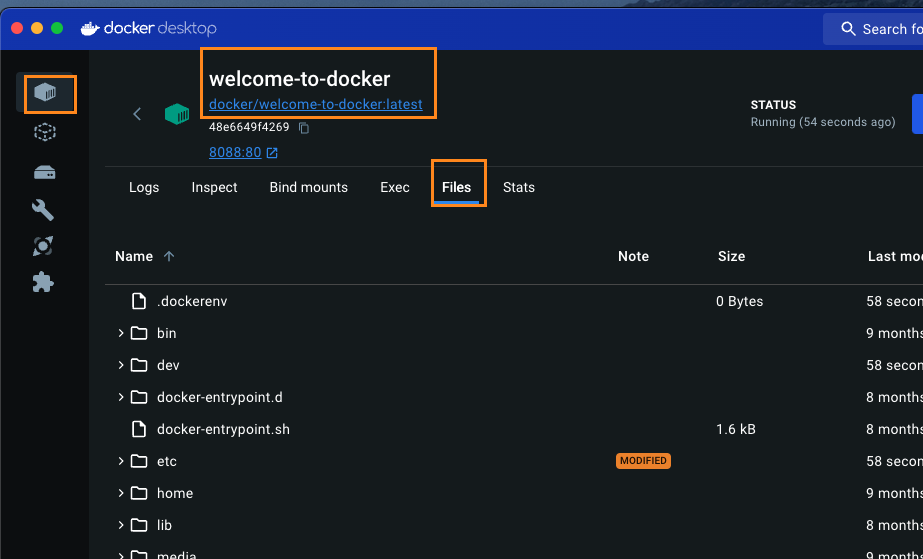The width and height of the screenshot is (923, 559).
Task: Expand the etc folder
Action: point(121,461)
